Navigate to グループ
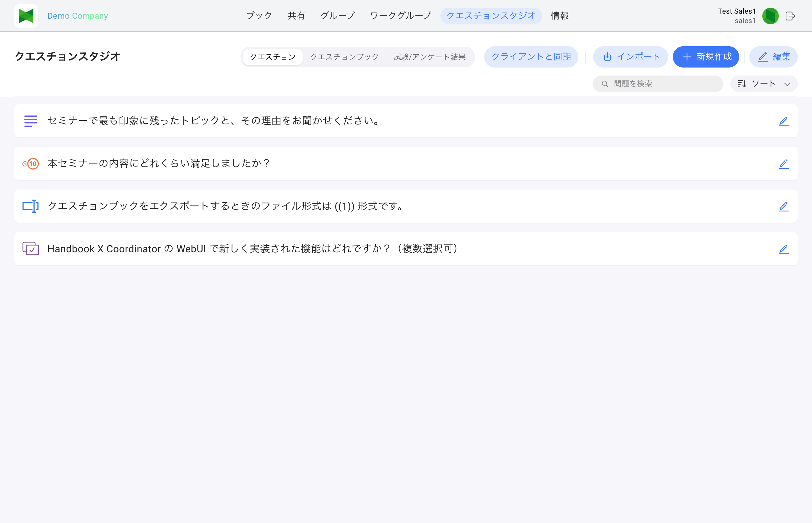Image resolution: width=812 pixels, height=523 pixels. [x=338, y=16]
